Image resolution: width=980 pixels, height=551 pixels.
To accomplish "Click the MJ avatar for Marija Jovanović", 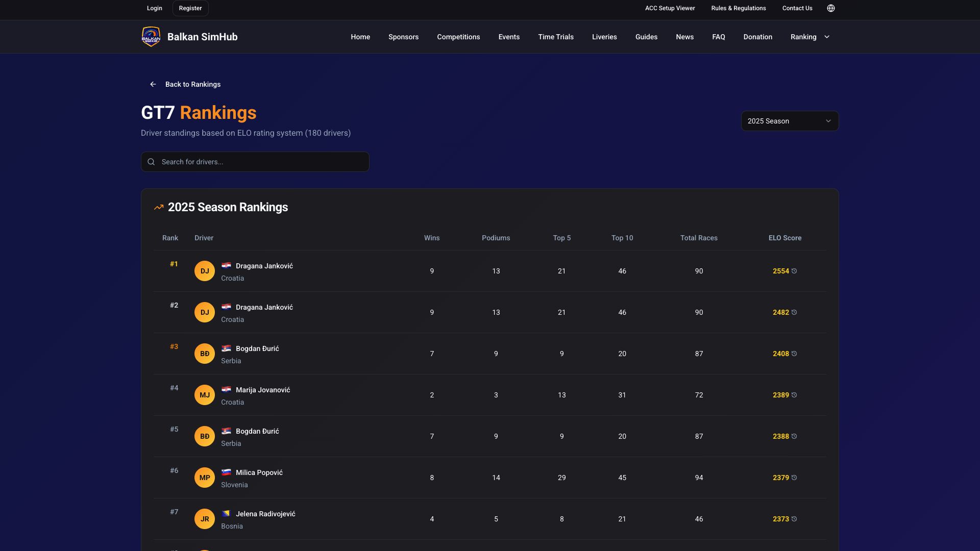I will click(205, 395).
